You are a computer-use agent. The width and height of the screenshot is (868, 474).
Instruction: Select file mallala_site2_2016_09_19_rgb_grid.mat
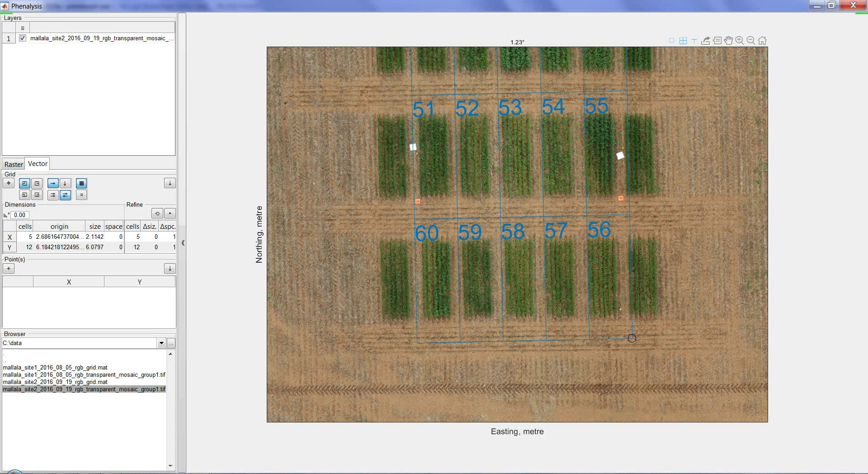coord(55,382)
